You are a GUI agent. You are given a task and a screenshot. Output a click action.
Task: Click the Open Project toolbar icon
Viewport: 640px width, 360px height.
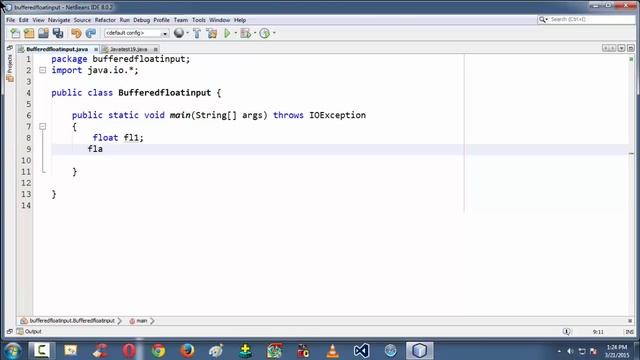[x=43, y=33]
